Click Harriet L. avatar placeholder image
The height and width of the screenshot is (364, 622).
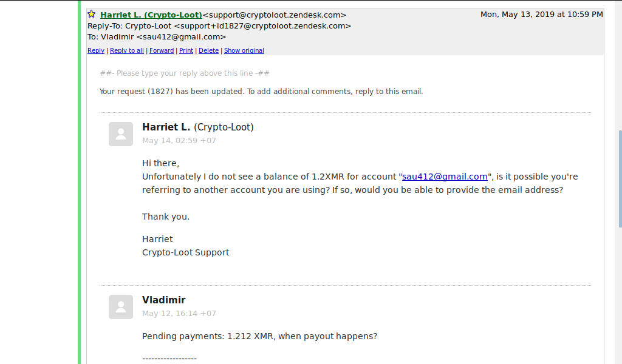(x=121, y=134)
